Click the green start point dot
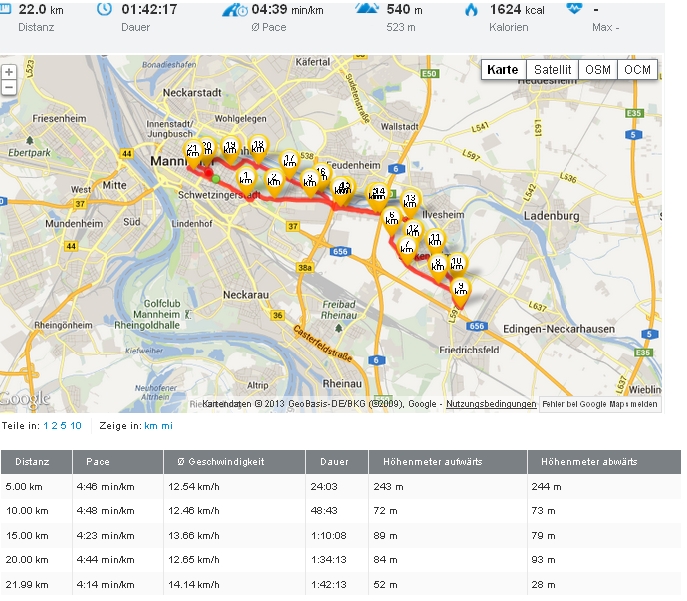 (215, 178)
